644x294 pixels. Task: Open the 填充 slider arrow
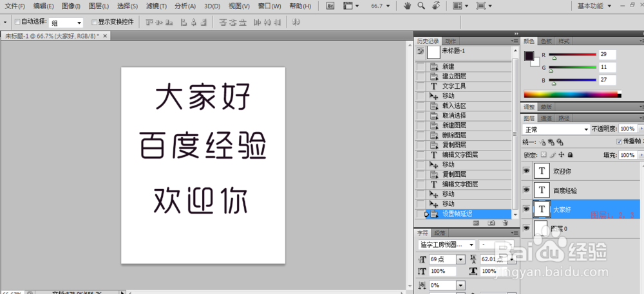click(x=641, y=155)
